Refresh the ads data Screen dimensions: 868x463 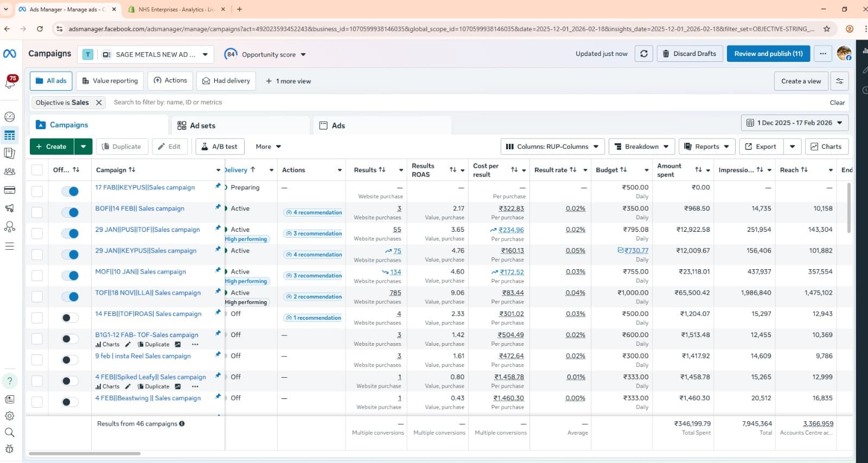pos(644,54)
